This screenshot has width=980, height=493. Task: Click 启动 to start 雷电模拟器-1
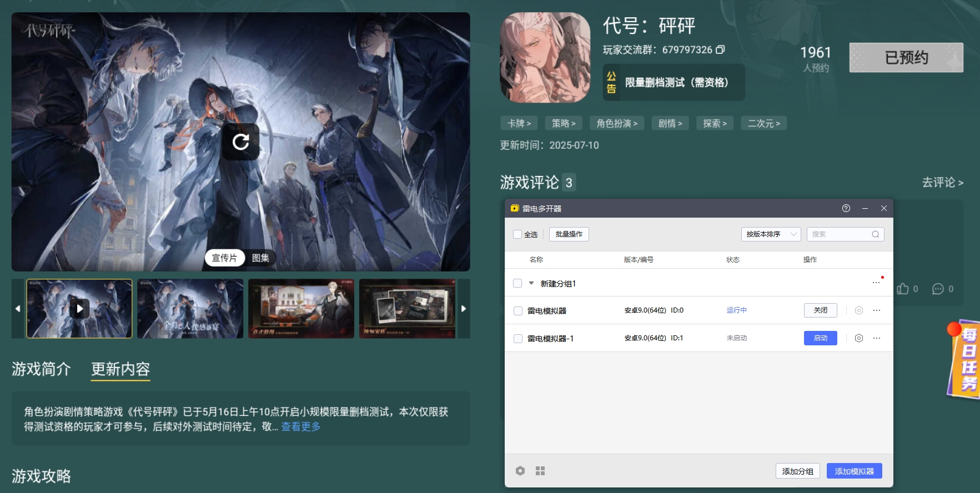pos(821,338)
